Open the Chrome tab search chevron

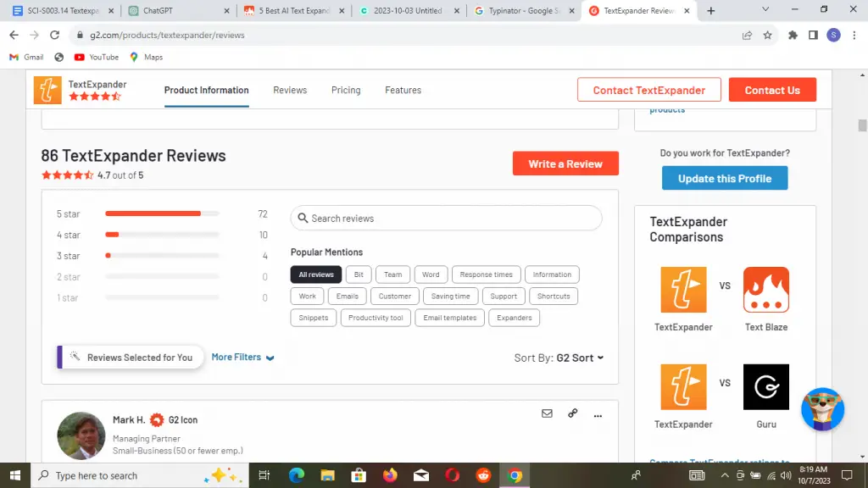click(765, 9)
